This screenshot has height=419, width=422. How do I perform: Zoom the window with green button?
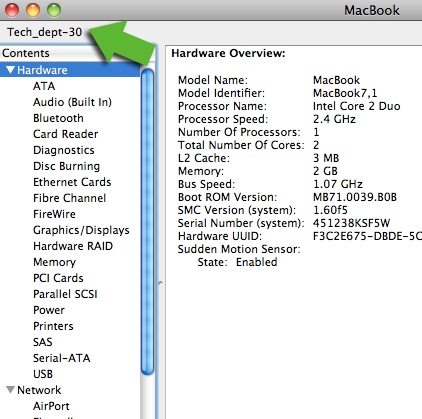(x=54, y=10)
